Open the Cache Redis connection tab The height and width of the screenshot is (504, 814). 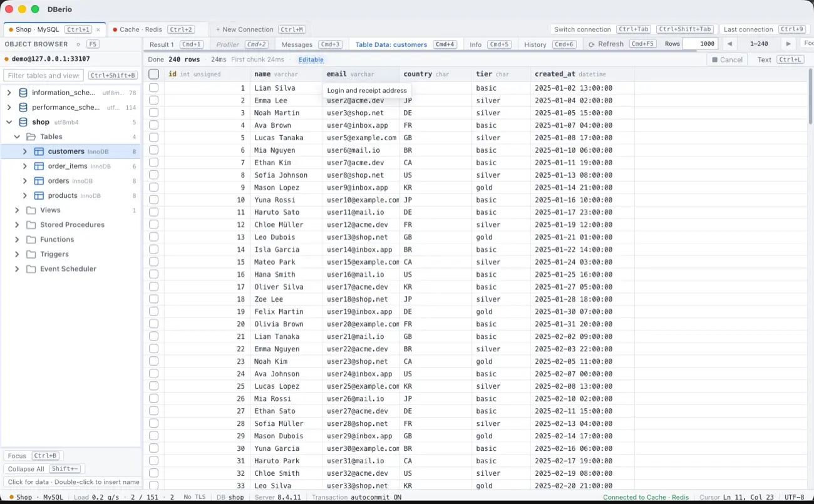[x=153, y=29]
